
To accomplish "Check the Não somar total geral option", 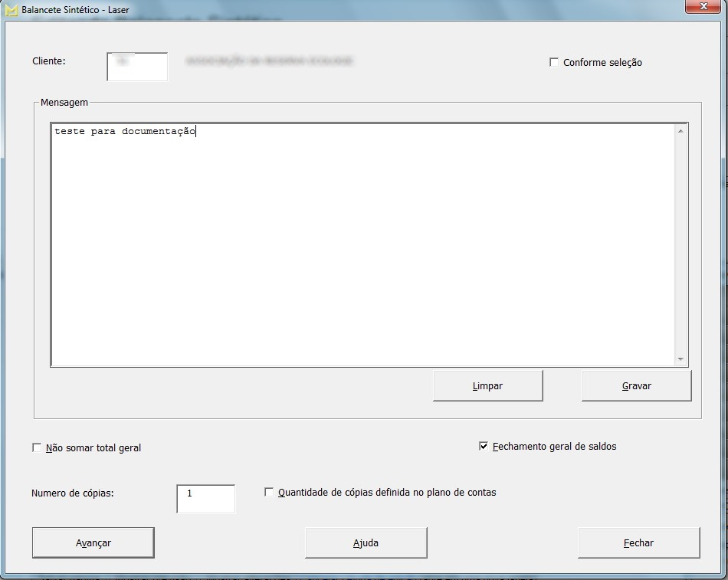I will coord(37,448).
